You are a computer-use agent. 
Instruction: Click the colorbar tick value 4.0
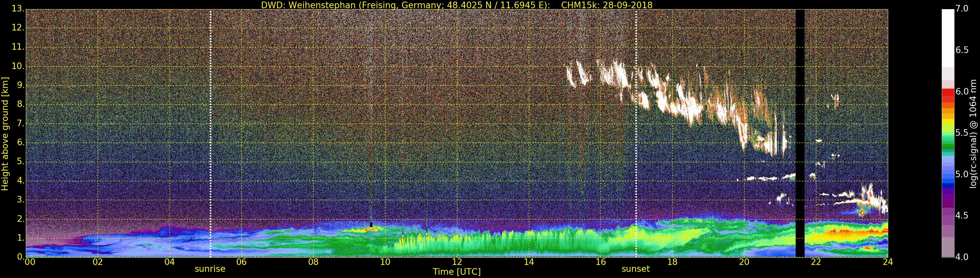click(x=962, y=257)
